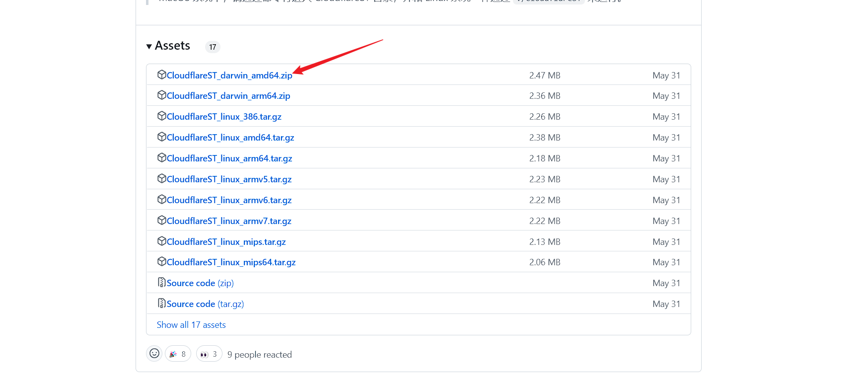The height and width of the screenshot is (387, 868).
Task: Click package icon beside CloudflareST_darwin_arm64.zip
Action: [161, 95]
